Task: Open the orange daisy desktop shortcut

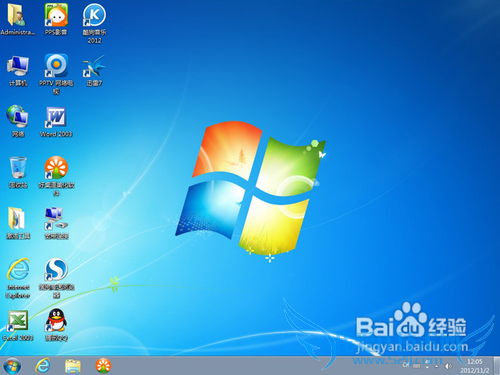Action: pos(56,167)
